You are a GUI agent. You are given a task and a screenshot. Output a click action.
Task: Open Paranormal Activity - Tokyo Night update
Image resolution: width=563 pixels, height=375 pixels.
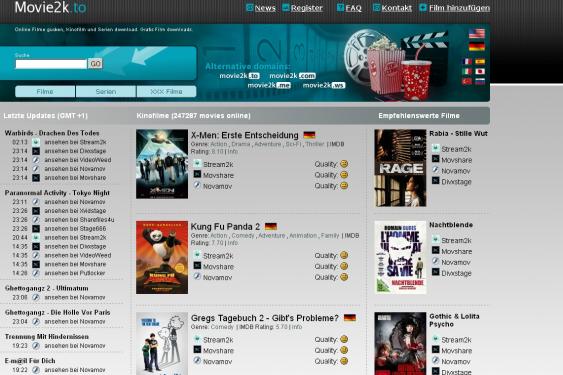(x=57, y=193)
